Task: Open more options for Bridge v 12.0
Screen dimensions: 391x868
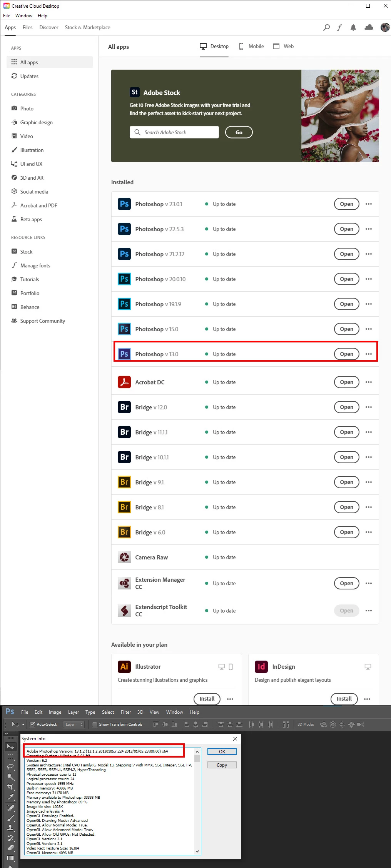Action: 369,407
